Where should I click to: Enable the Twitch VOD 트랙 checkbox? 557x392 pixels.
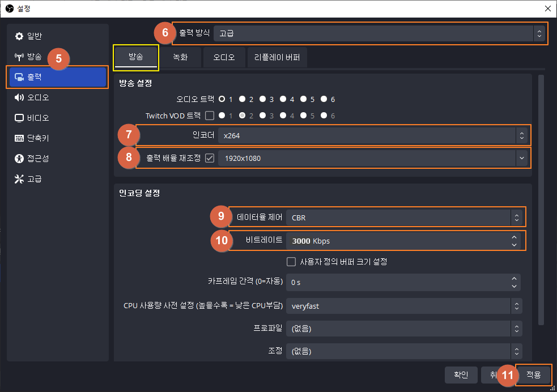(x=210, y=116)
